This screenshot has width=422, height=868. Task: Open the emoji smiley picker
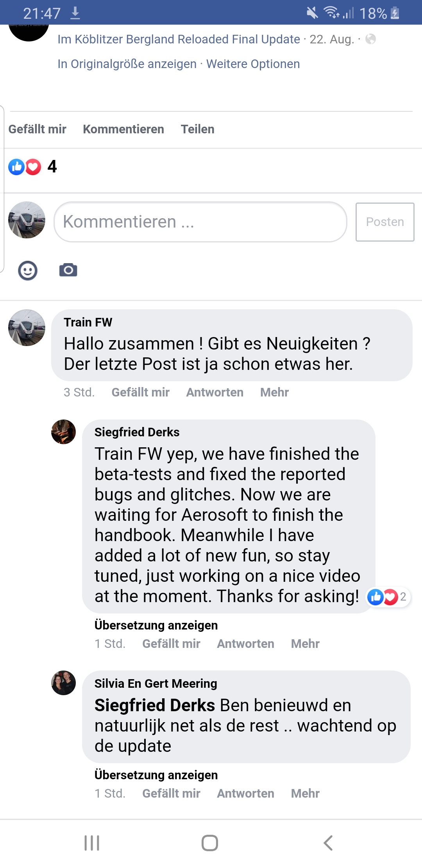pos(28,271)
